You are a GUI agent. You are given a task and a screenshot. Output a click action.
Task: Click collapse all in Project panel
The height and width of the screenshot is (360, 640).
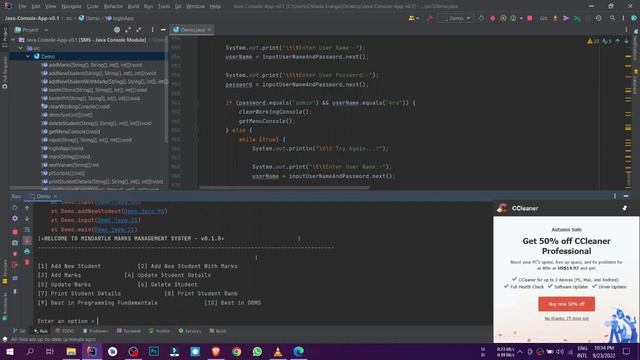(x=139, y=30)
